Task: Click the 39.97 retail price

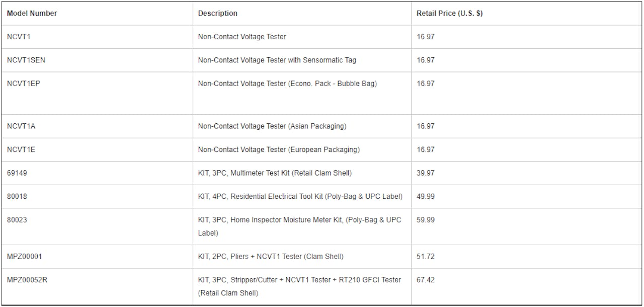Action: (x=426, y=173)
